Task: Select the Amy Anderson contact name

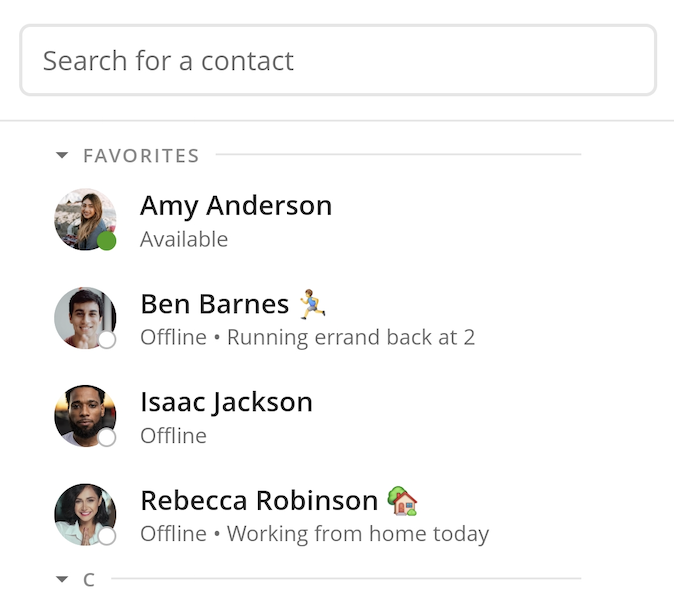Action: point(236,205)
